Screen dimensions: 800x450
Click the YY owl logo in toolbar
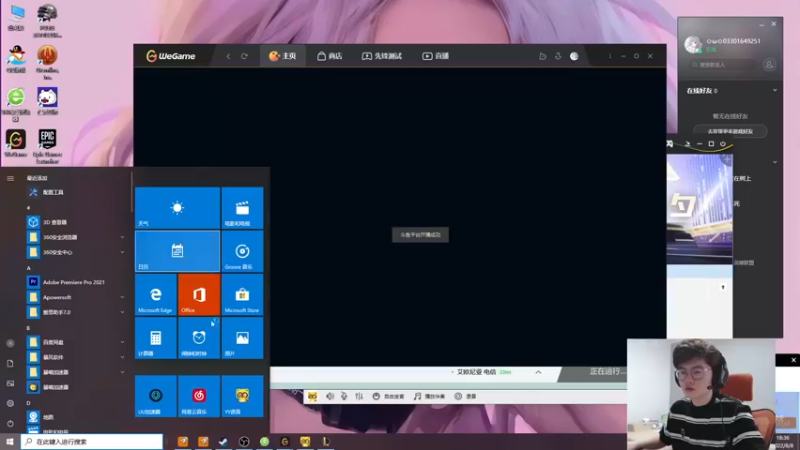312,396
